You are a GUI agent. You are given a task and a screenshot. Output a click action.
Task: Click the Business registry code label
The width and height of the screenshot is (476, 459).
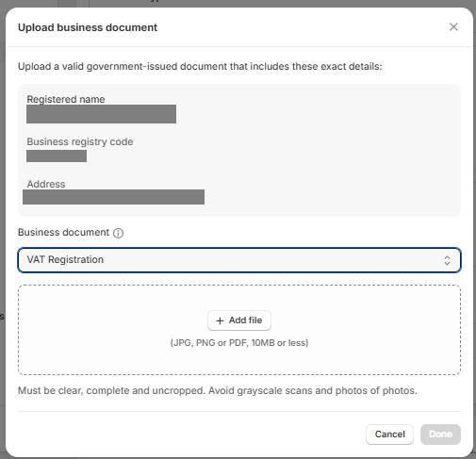[80, 141]
